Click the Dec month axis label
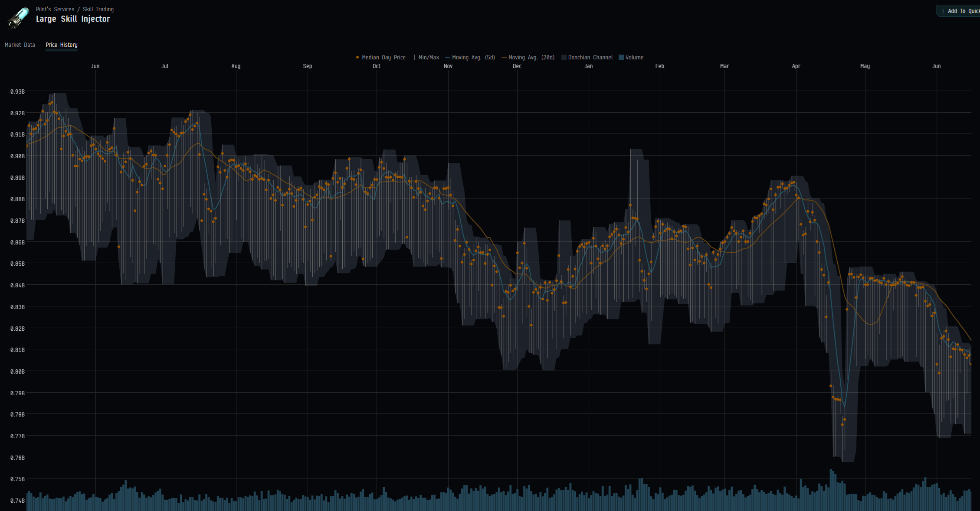 [x=517, y=66]
